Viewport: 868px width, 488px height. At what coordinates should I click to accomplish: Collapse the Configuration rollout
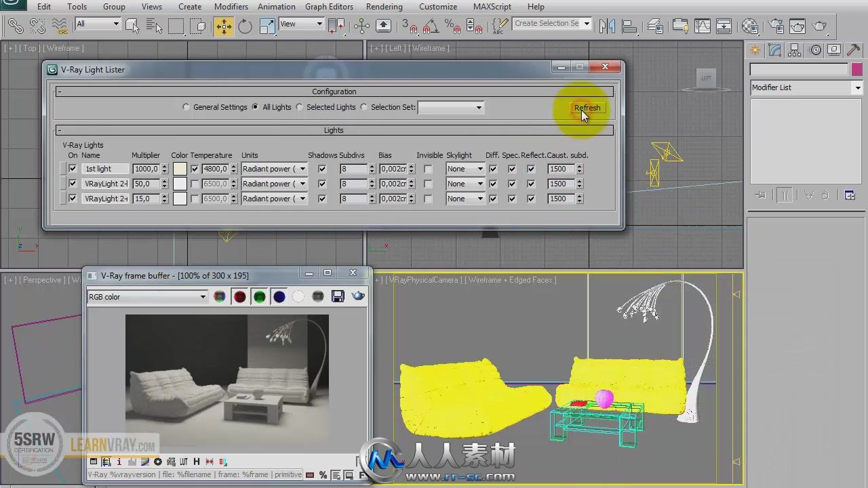[334, 91]
